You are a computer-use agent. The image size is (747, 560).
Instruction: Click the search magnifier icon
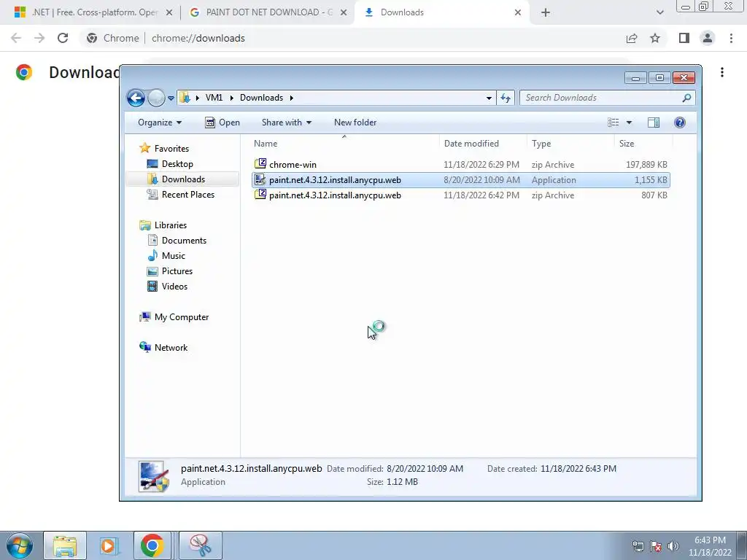(x=686, y=98)
